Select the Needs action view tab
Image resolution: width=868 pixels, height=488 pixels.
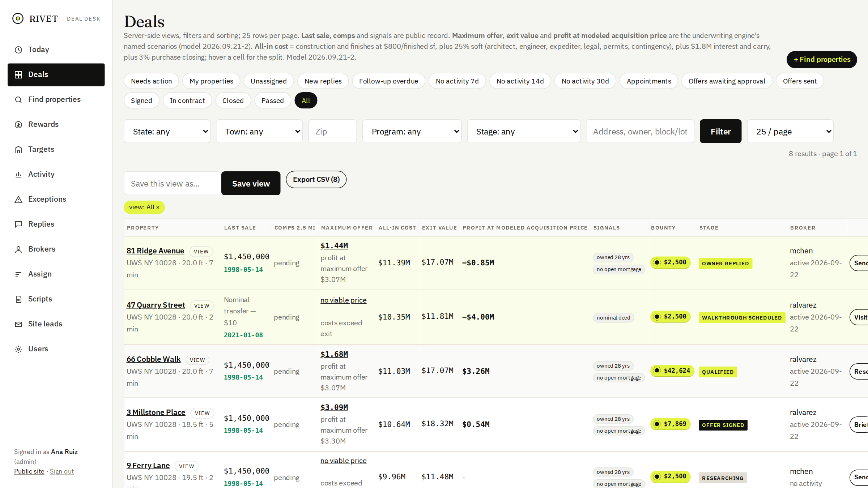coord(151,81)
